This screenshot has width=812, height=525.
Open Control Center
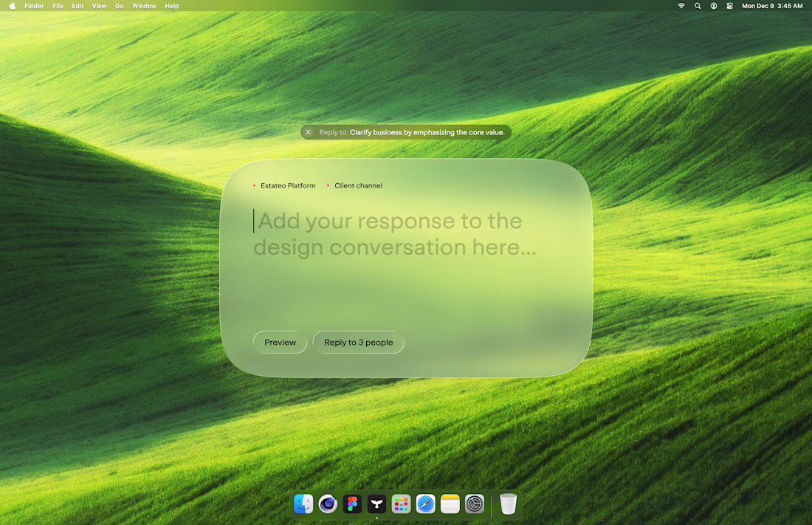[x=729, y=6]
